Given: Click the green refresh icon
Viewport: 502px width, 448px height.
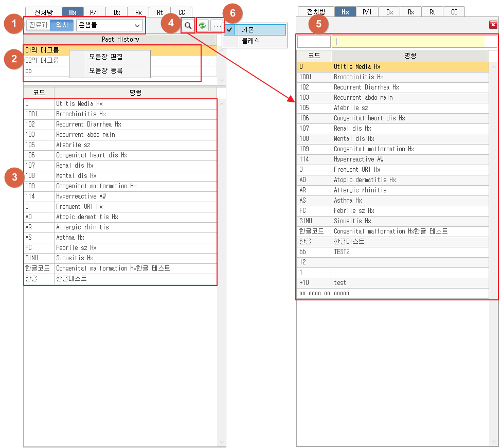Looking at the screenshot, I should click(x=203, y=25).
